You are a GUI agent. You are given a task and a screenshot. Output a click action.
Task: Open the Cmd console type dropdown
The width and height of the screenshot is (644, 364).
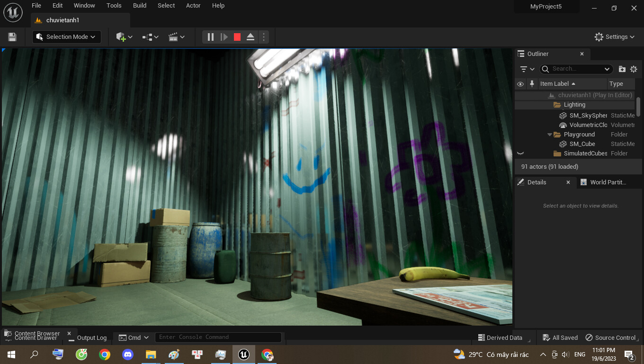134,338
